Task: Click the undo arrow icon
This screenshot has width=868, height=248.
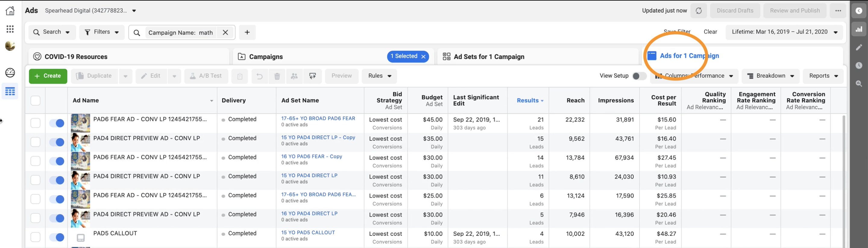Action: (x=259, y=76)
